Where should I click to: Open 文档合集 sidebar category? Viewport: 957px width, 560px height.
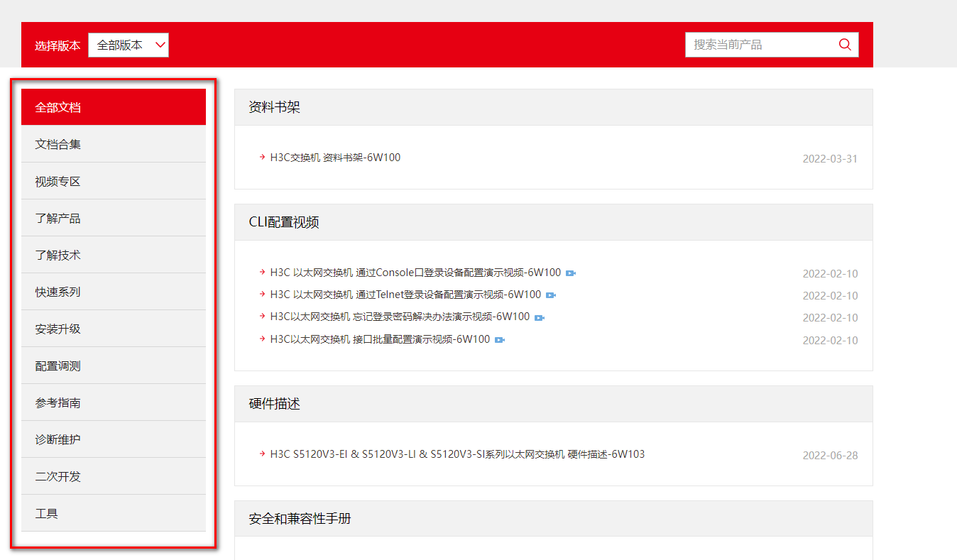point(114,144)
